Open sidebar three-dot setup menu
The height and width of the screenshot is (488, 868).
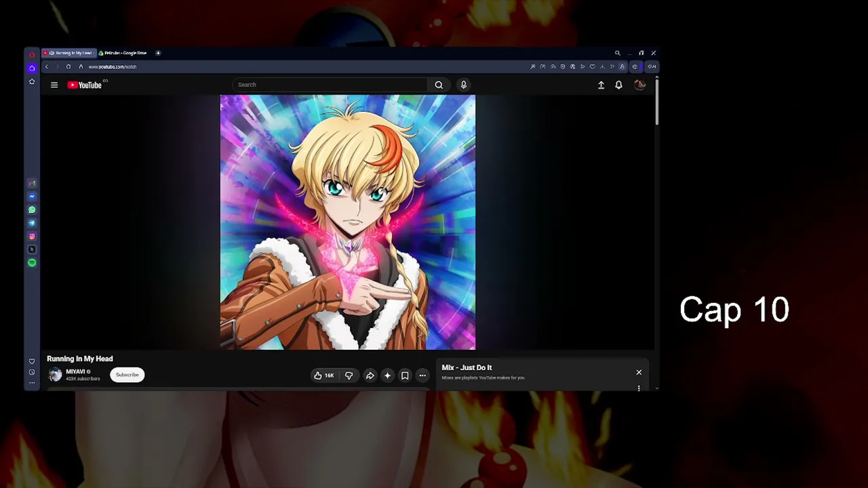coord(32,383)
